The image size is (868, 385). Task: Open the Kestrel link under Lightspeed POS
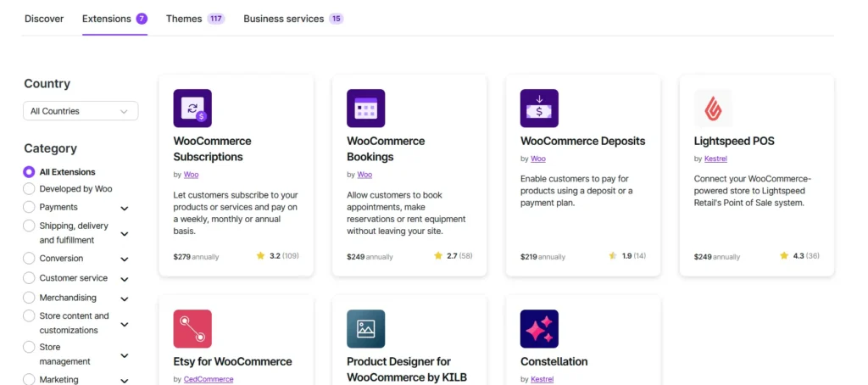pyautogui.click(x=716, y=159)
